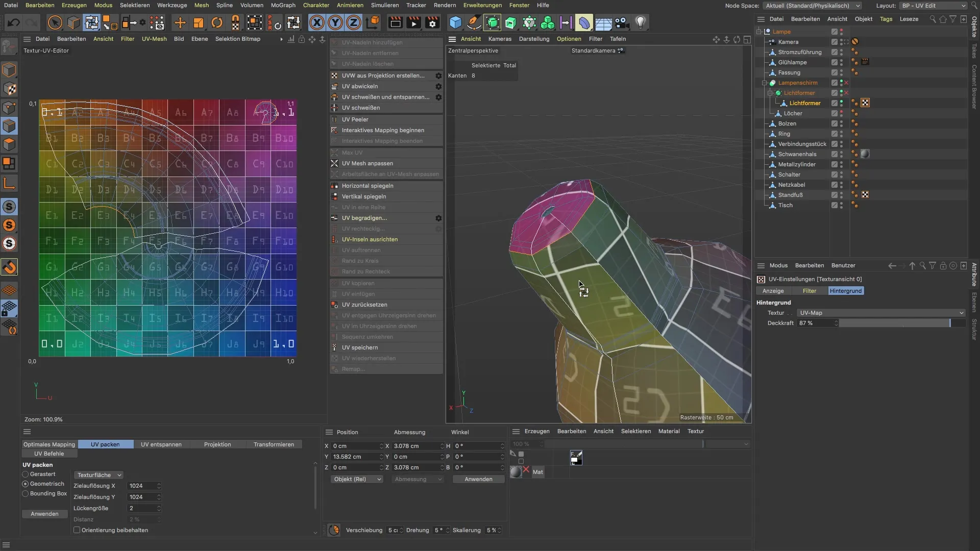
Task: Click the Mat material preview sphere
Action: click(x=516, y=472)
